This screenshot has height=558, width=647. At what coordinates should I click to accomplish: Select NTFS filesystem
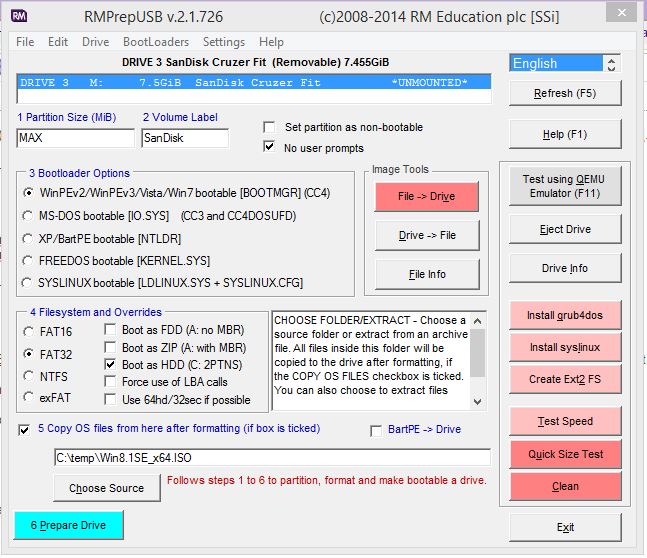pos(28,376)
